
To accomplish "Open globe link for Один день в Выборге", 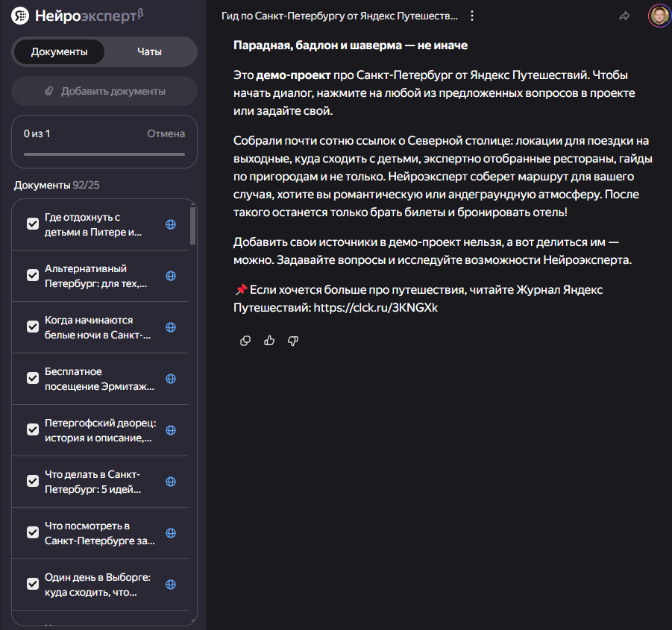I will [171, 585].
